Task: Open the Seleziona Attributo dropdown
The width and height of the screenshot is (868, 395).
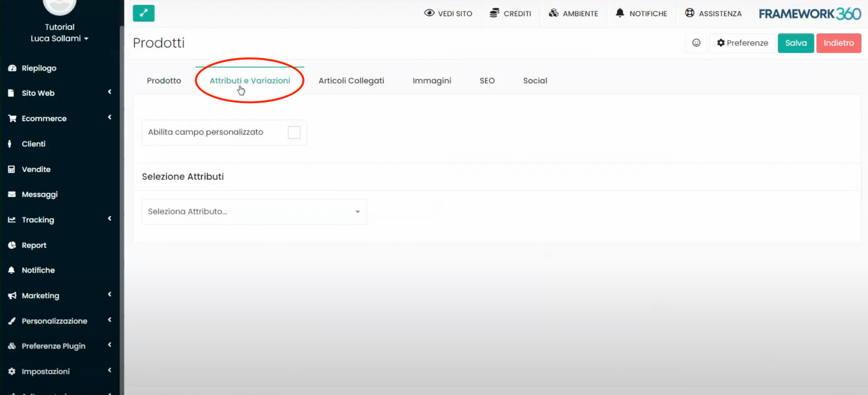Action: 254,212
